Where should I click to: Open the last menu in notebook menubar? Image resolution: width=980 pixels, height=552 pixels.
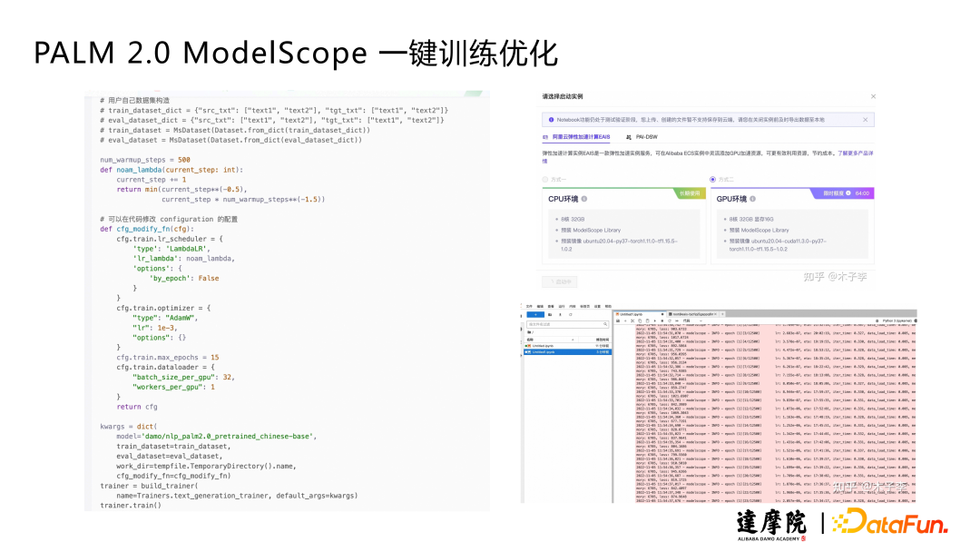coord(607,306)
